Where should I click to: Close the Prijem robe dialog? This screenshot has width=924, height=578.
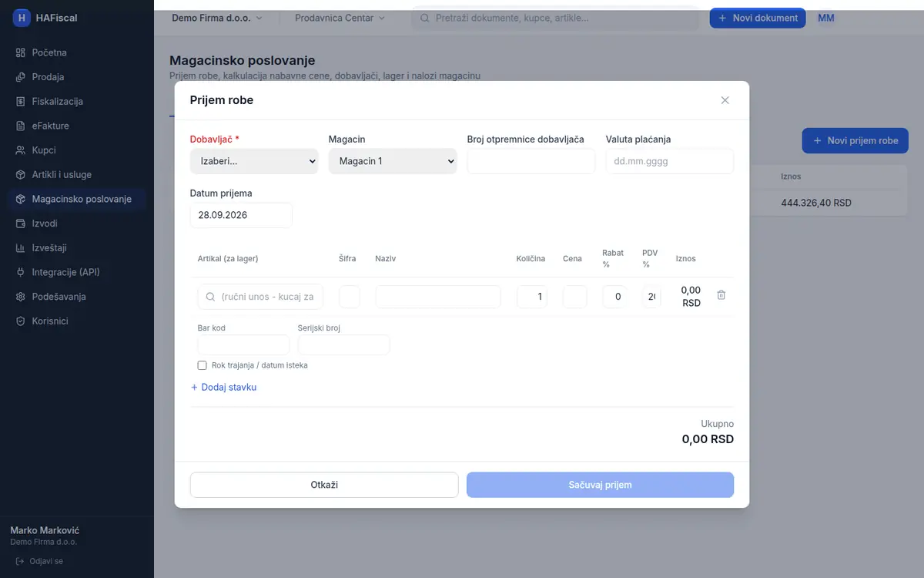pyautogui.click(x=725, y=100)
